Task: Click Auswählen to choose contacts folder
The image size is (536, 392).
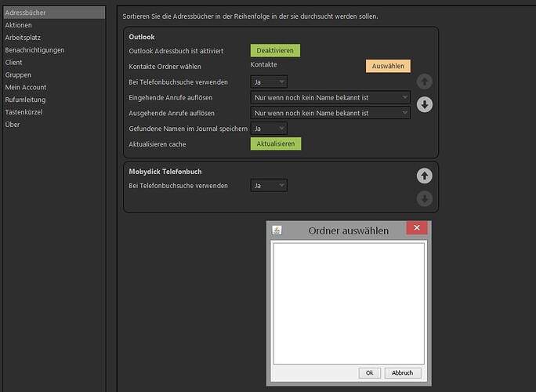Action: tap(388, 66)
